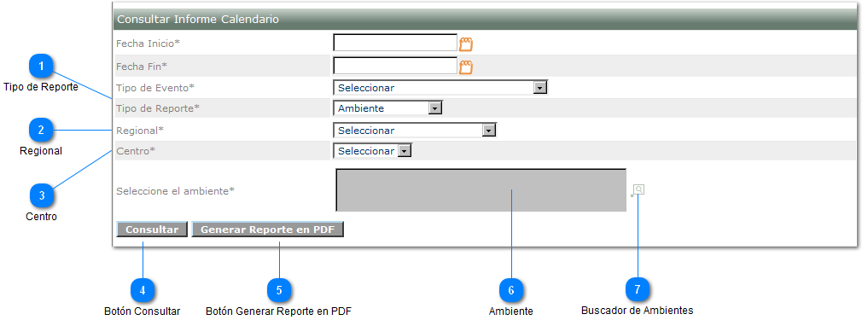Click numbered callout badge 4
Screen dimensions: 868x320
point(143,290)
